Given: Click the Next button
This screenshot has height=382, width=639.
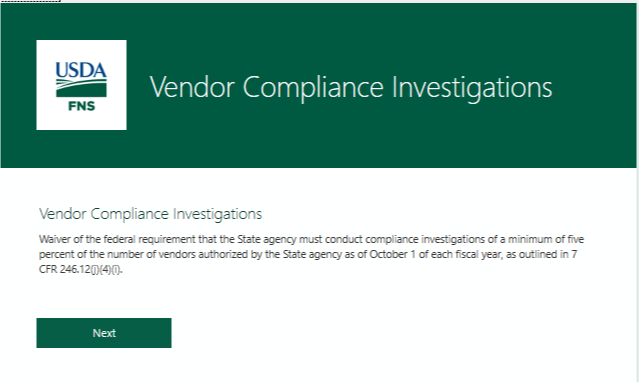Looking at the screenshot, I should (x=104, y=333).
